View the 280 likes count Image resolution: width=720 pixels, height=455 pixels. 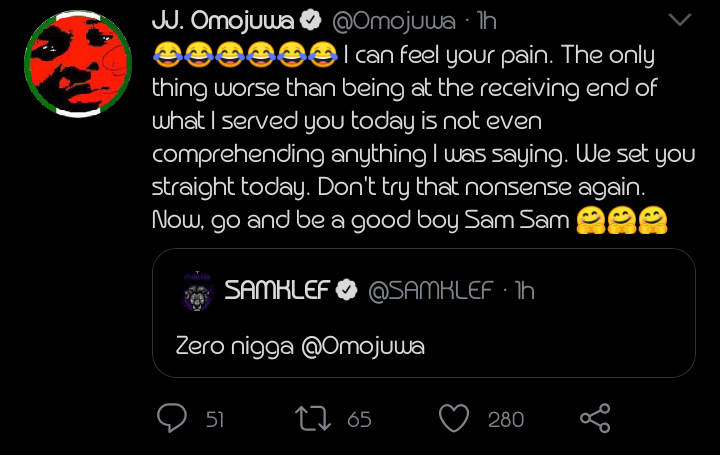pyautogui.click(x=505, y=420)
